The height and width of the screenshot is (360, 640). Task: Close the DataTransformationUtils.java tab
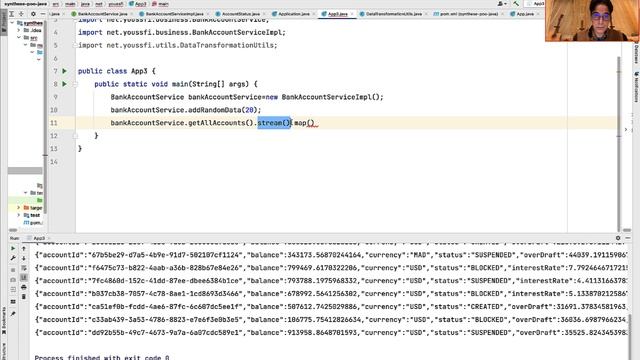tap(426, 14)
